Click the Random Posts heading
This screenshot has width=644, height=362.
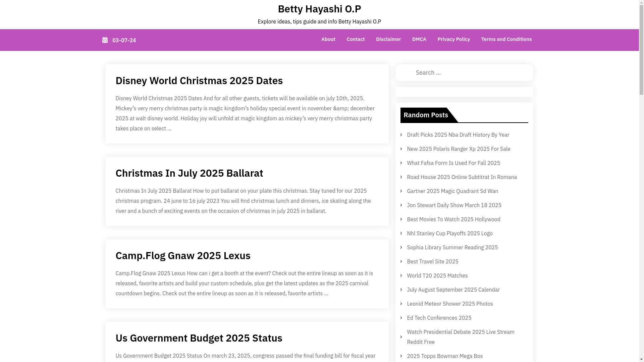426,115
